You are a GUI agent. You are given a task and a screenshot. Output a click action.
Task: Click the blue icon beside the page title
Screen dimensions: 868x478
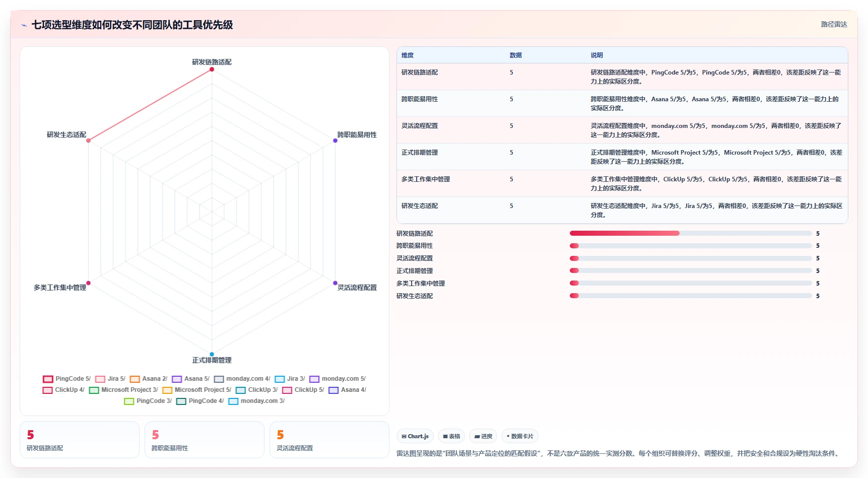pos(24,25)
